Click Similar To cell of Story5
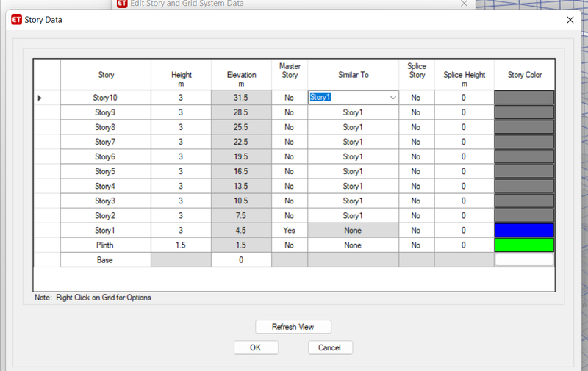588x371 pixels. 354,171
